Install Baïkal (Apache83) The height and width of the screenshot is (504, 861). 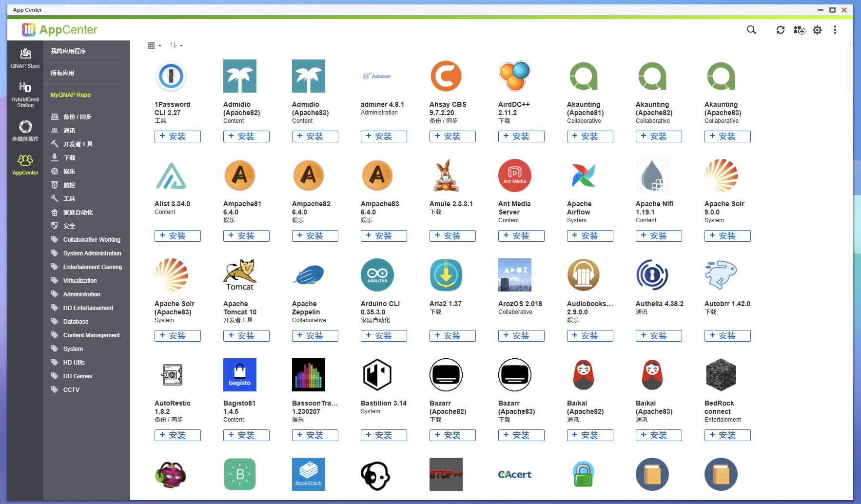pyautogui.click(x=659, y=435)
